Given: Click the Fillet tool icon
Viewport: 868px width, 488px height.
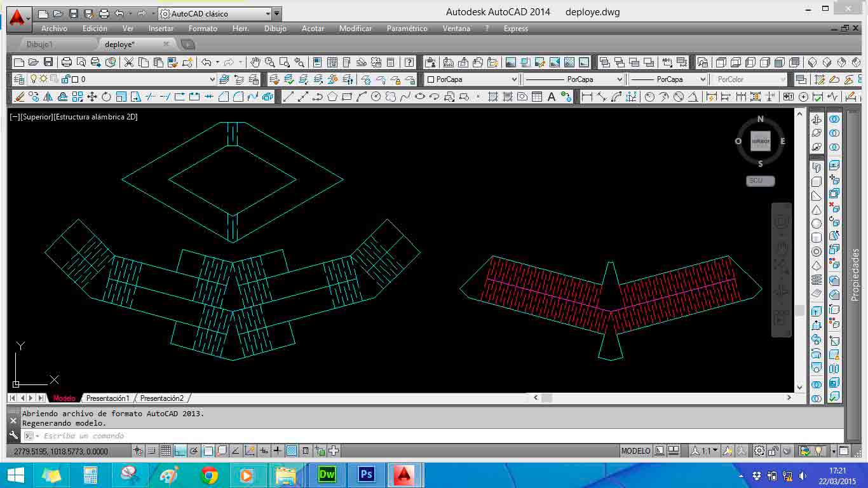Looking at the screenshot, I should point(238,97).
